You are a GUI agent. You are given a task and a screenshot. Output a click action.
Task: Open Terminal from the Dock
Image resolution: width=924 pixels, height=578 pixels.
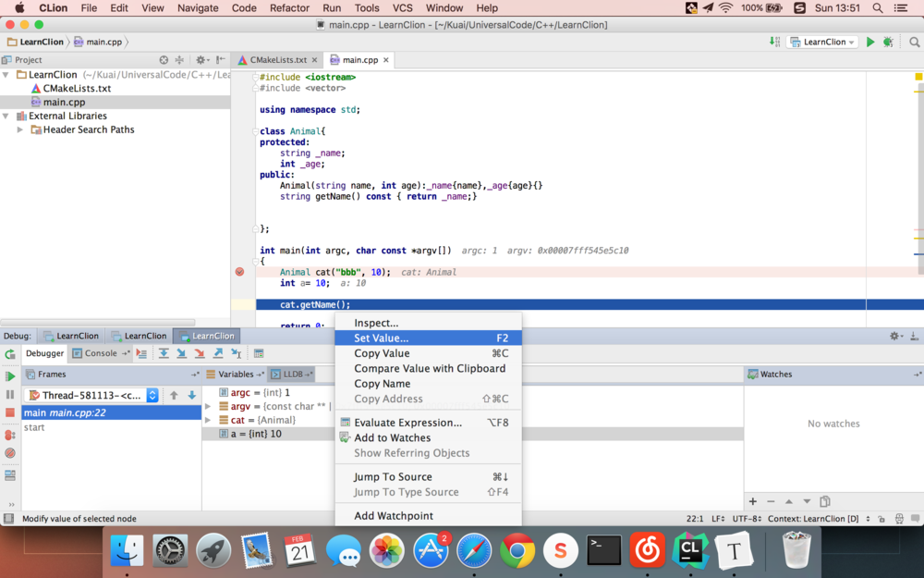tap(604, 550)
